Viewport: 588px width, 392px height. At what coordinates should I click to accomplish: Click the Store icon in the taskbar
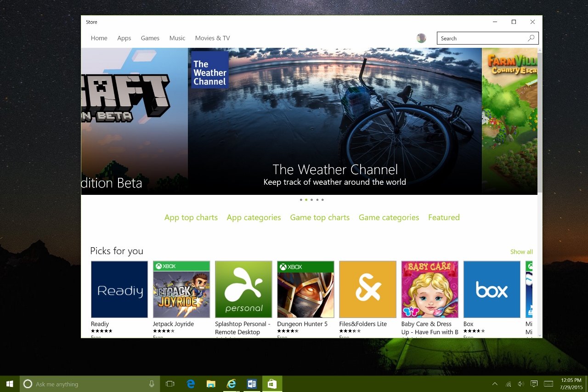click(272, 384)
